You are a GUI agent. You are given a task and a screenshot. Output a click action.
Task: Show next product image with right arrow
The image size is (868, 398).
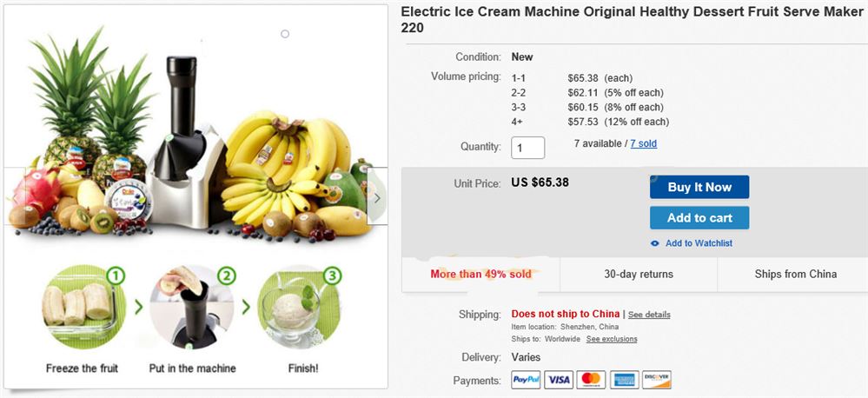coord(377,197)
